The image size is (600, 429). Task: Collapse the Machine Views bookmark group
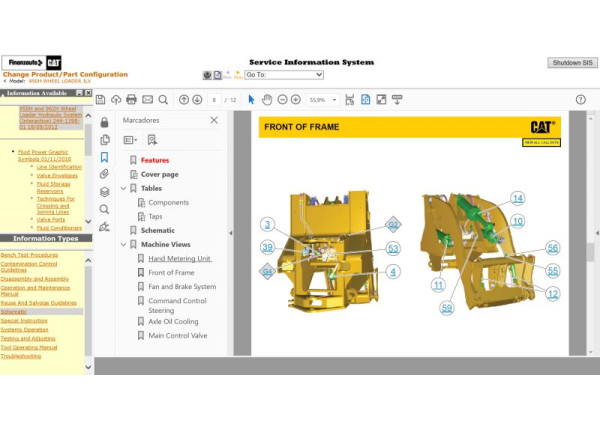[123, 244]
